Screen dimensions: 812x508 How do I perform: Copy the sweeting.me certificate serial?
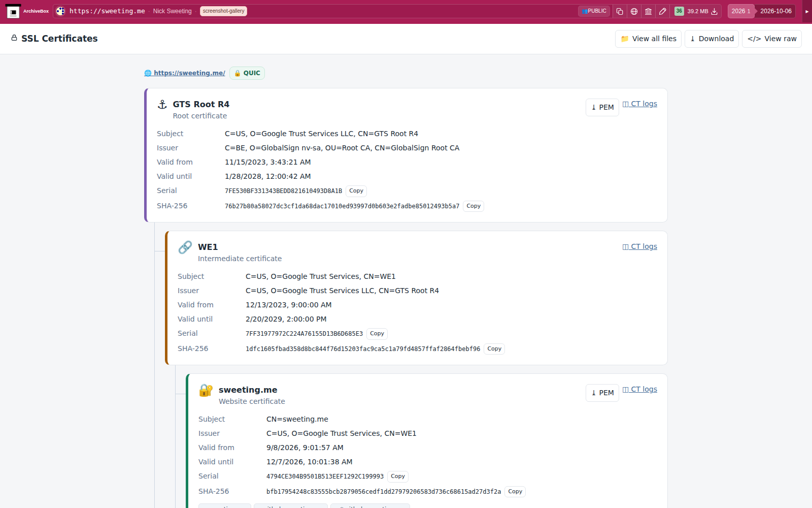[x=398, y=477]
